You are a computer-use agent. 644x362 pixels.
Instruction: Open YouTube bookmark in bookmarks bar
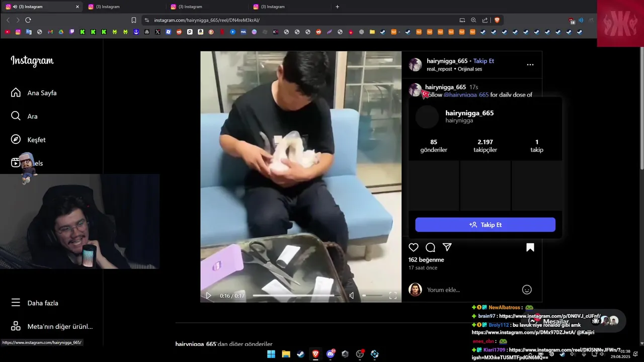tap(7, 32)
